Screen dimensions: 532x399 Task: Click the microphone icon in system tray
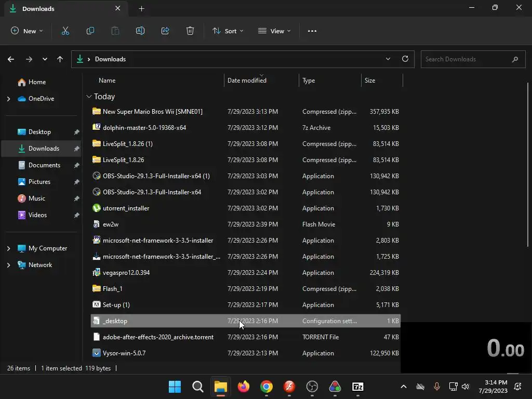click(x=436, y=387)
